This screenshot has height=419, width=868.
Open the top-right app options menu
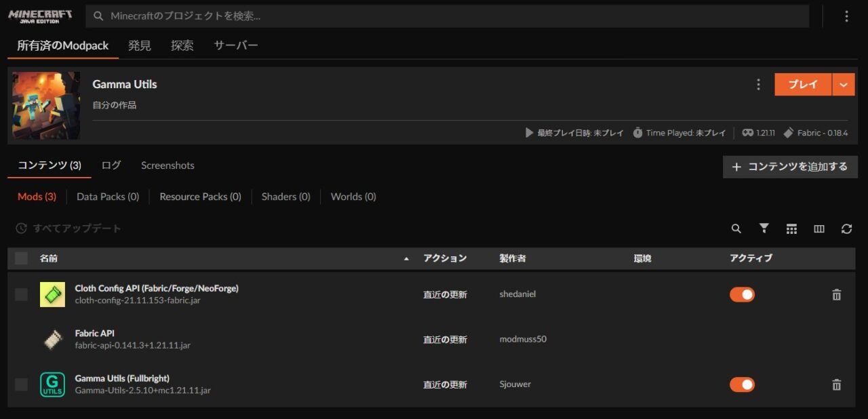[x=846, y=16]
